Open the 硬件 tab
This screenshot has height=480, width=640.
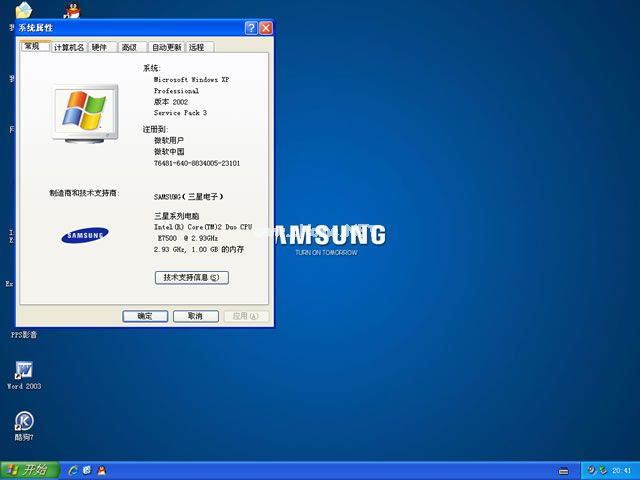point(100,47)
